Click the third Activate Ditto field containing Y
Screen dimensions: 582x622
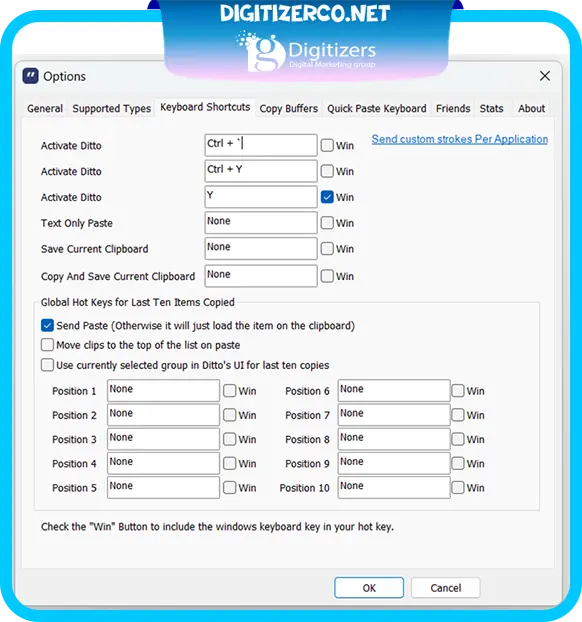pyautogui.click(x=261, y=197)
